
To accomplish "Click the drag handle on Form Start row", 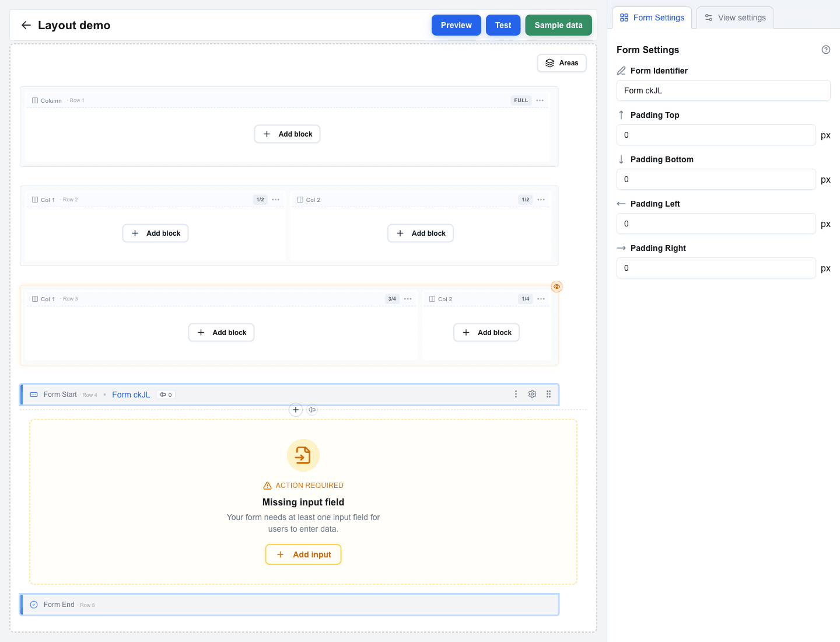I will [548, 394].
